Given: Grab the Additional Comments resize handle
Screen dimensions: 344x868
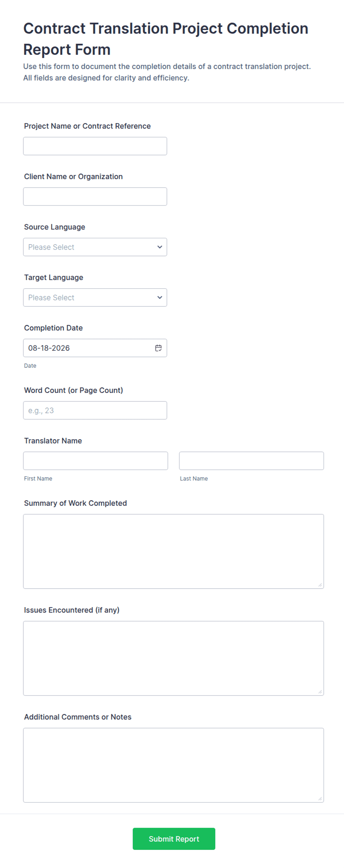Looking at the screenshot, I should 320,799.
